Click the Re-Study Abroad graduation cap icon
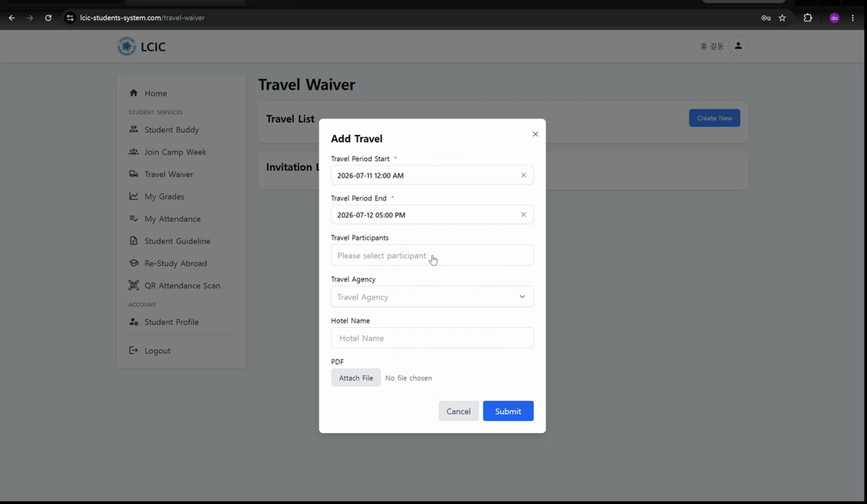Screen dimensions: 867x504 pos(134,264)
